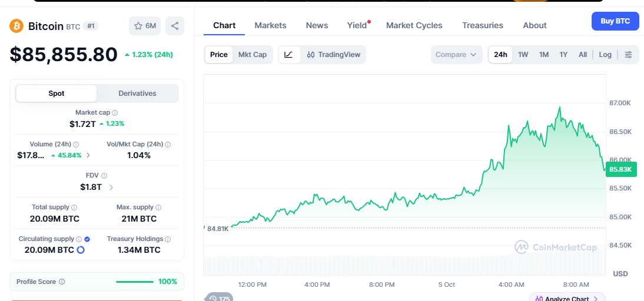Image resolution: width=644 pixels, height=301 pixels.
Task: Click the $1.8T FDV value
Action: point(91,188)
